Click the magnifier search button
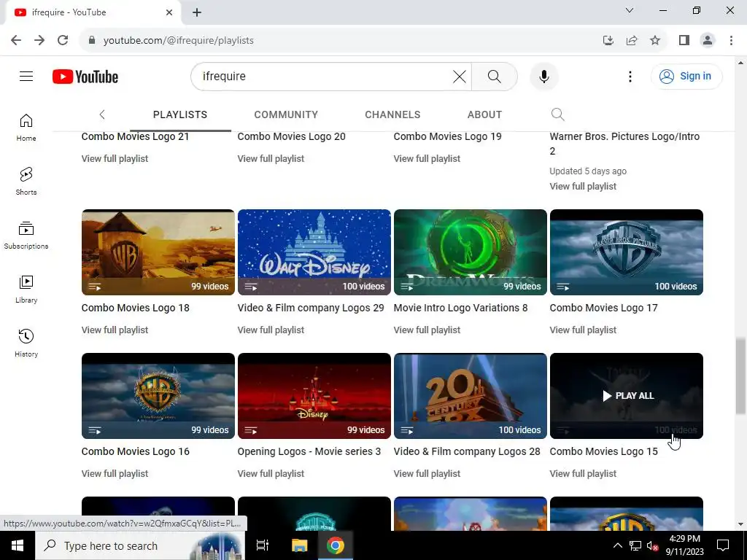Screen dimensions: 747x560 point(495,76)
